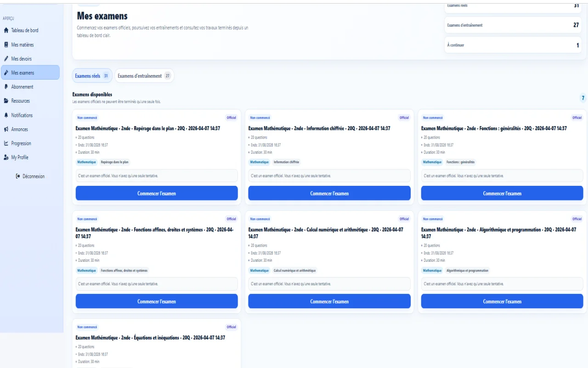This screenshot has height=368, width=588.
Task: Go to Mes devoirs page
Action: tap(30, 59)
